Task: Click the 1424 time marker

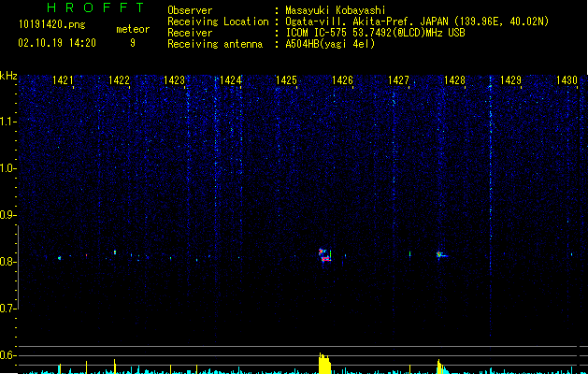Action: pos(231,80)
